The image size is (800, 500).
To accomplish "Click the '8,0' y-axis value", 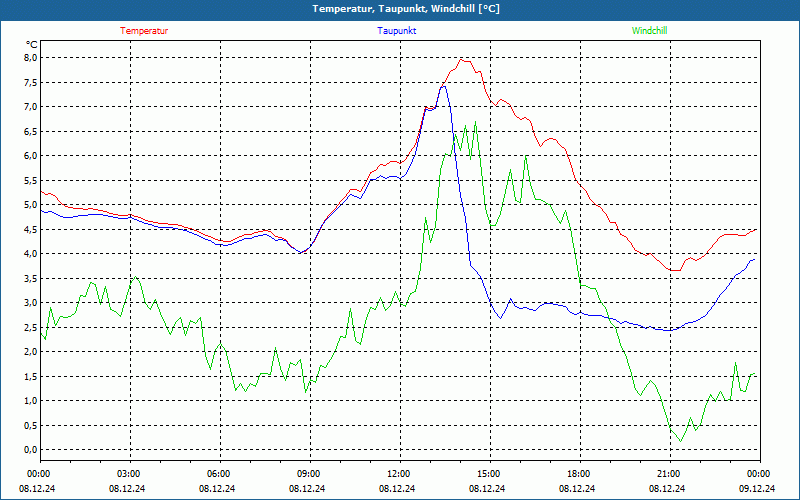I will click(32, 58).
